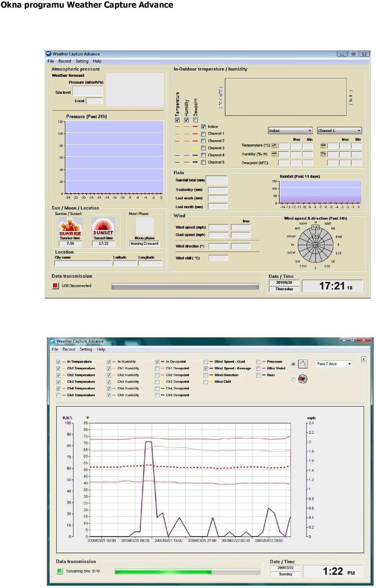Click the line graph view icon in chart window
376x588 pixels.
tap(303, 364)
